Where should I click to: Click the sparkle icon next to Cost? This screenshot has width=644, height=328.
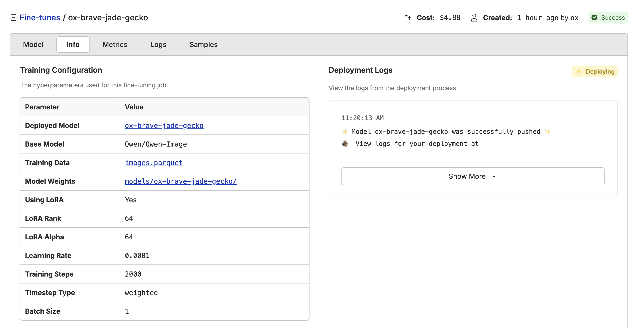408,17
